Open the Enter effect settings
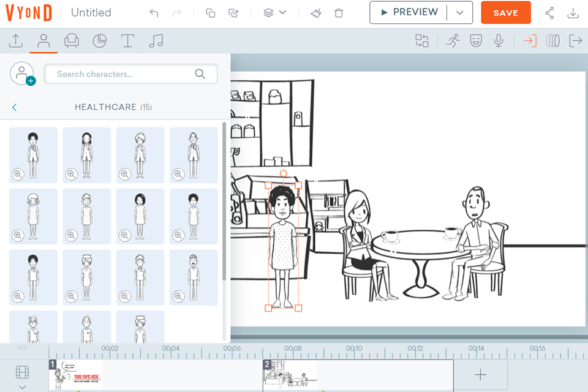The width and height of the screenshot is (588, 392). [x=529, y=40]
